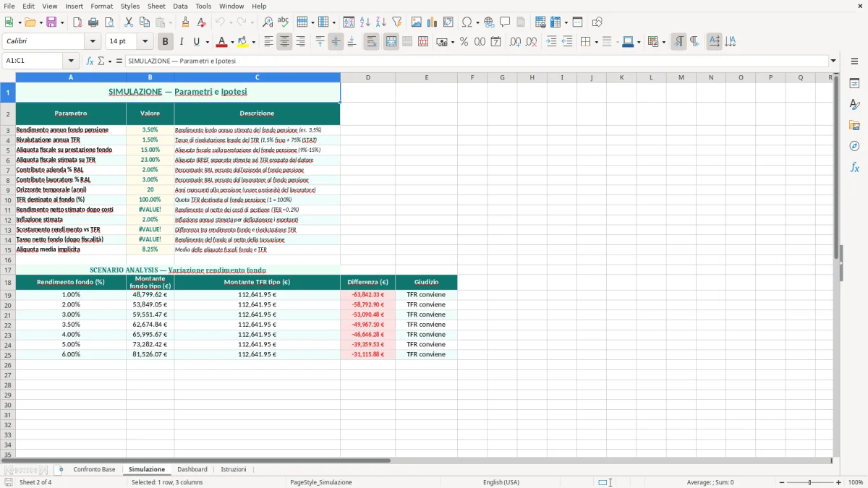Open the Format menu
The height and width of the screenshot is (488, 868).
pyautogui.click(x=101, y=6)
